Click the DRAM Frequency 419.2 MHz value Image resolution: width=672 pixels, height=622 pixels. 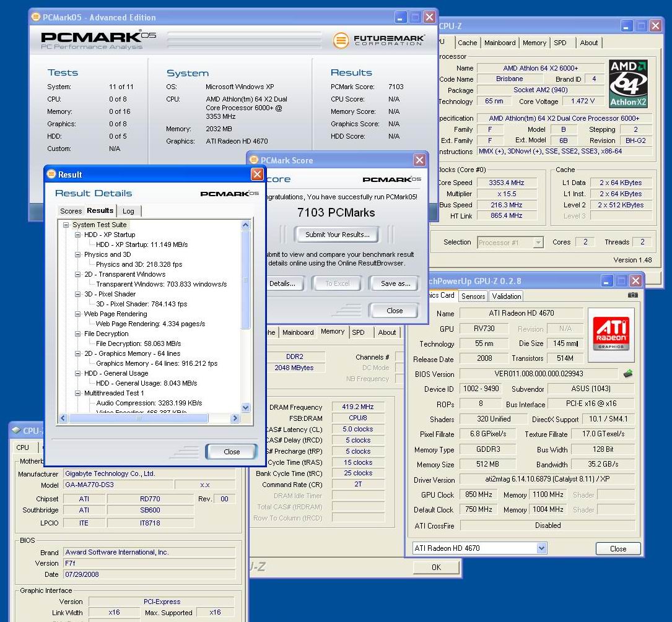tap(357, 407)
